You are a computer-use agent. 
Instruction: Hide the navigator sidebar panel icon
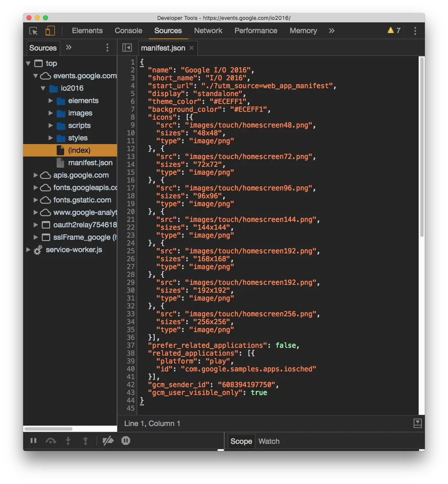pos(127,48)
